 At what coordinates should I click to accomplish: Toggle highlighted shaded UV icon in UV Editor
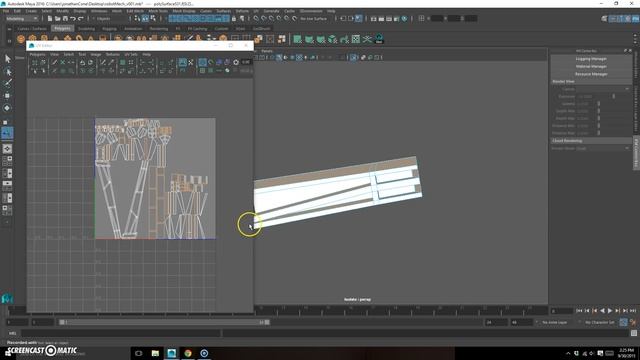(x=202, y=62)
